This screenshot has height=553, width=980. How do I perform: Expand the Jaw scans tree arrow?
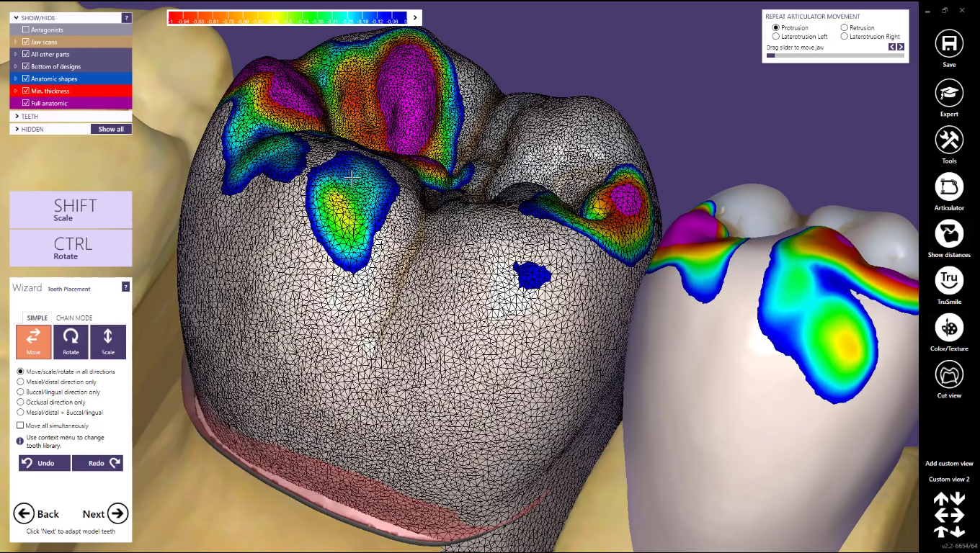16,42
